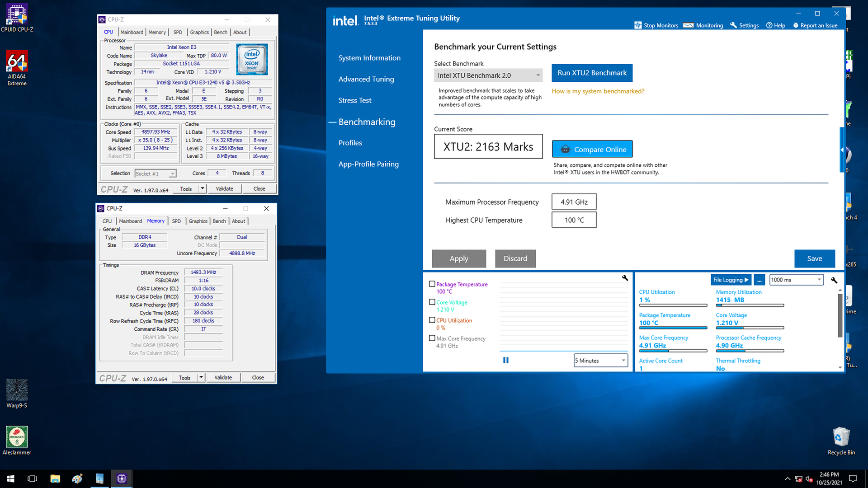This screenshot has width=868, height=488.
Task: Click the Memory Utilization meter bar
Action: [750, 305]
